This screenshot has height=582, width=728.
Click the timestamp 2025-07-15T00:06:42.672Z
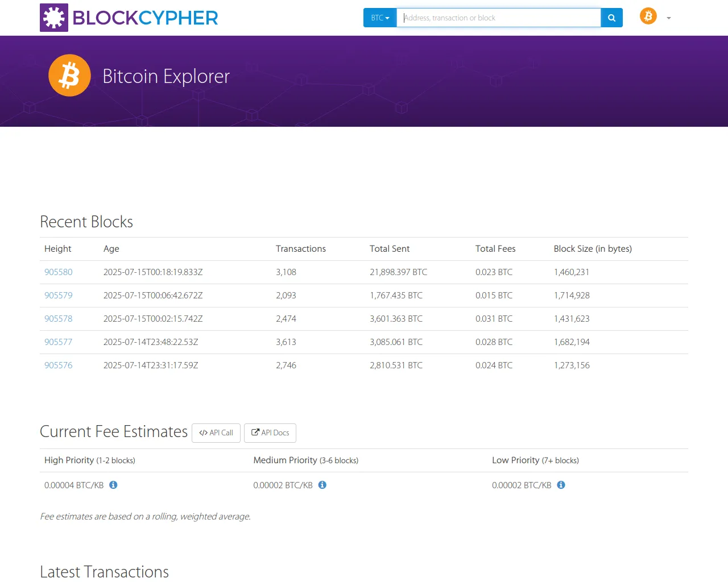click(153, 296)
